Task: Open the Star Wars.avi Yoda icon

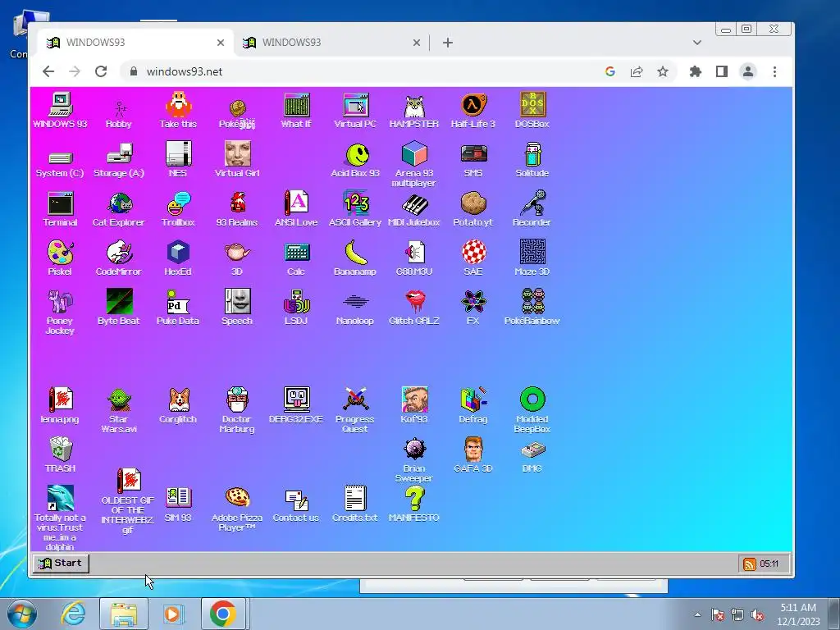Action: click(120, 400)
